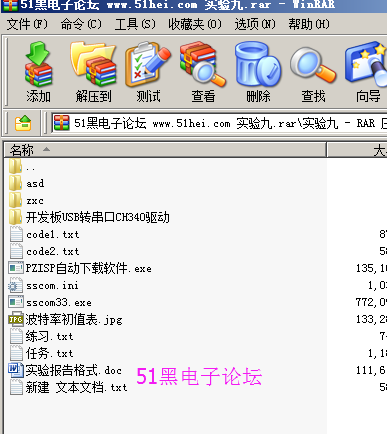Sort by 名称 column header
Image resolution: width=387 pixels, height=434 pixels.
[165, 150]
